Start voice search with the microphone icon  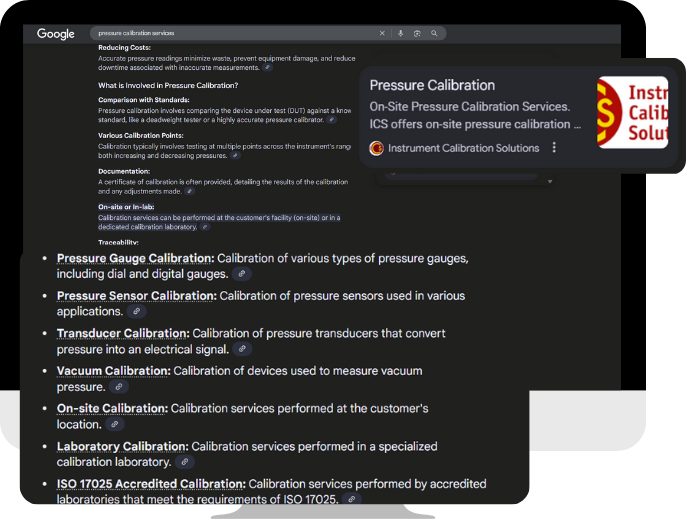(401, 33)
